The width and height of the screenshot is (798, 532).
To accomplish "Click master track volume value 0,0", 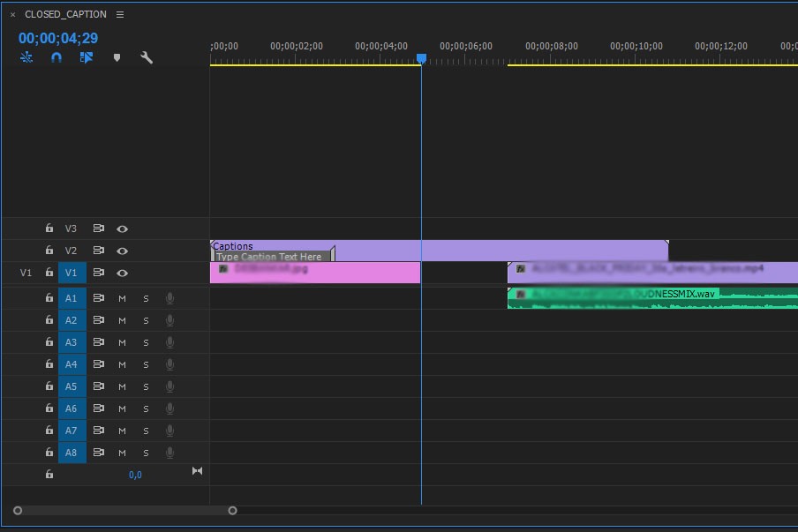I will tap(135, 475).
